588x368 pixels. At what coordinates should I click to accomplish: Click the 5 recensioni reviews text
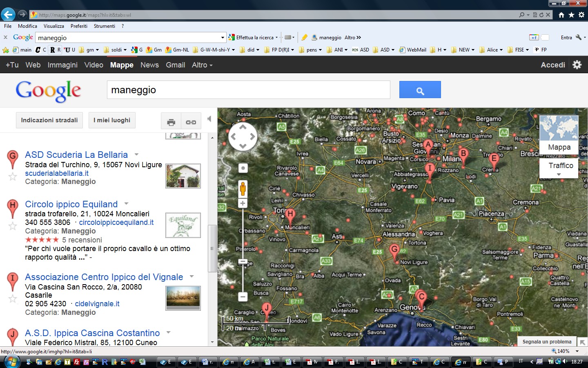pos(82,240)
